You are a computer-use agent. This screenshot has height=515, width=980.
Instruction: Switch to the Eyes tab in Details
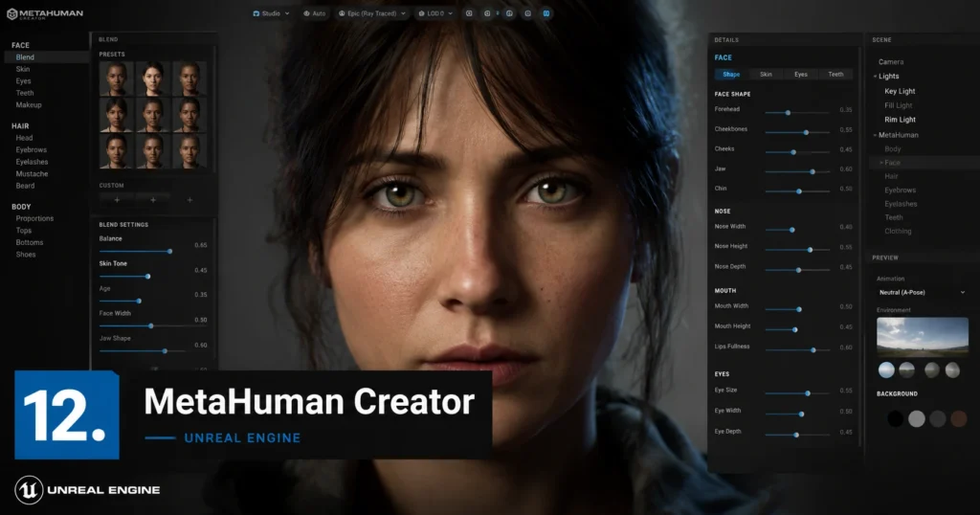(801, 75)
